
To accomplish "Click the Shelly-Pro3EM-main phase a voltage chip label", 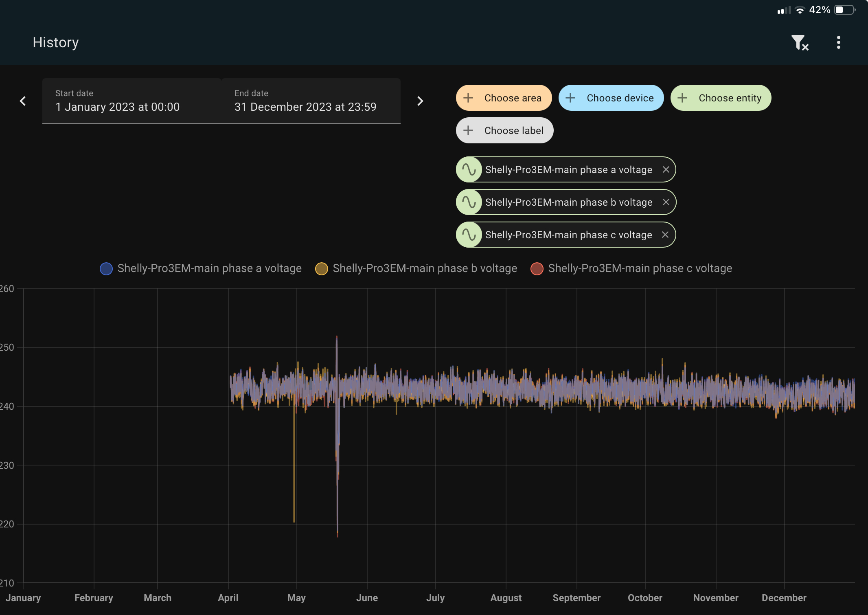I will click(x=569, y=169).
